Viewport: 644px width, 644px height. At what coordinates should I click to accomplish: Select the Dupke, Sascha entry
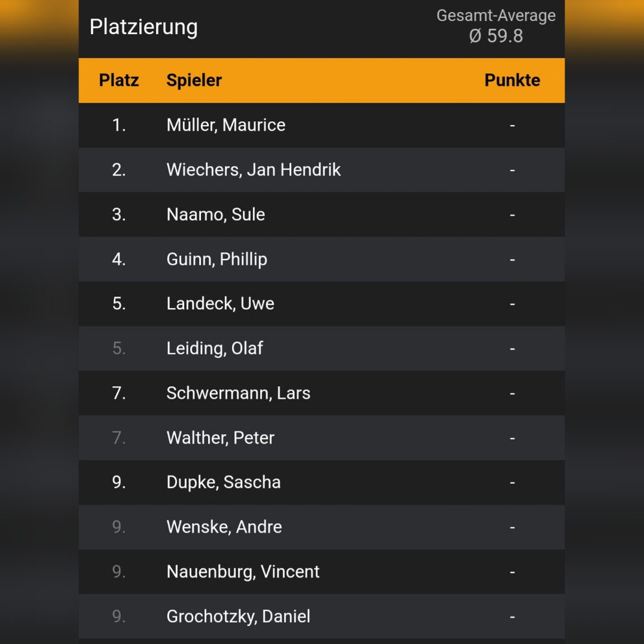(321, 482)
